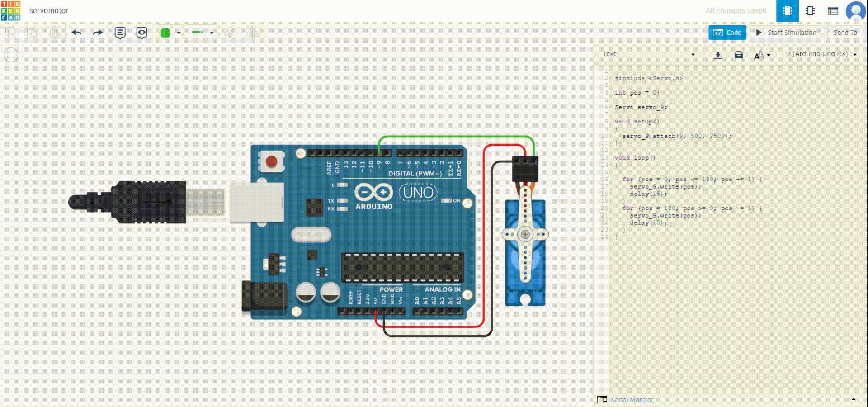Viewport: 868px width, 407px height.
Task: Open the user account avatar
Action: (856, 11)
